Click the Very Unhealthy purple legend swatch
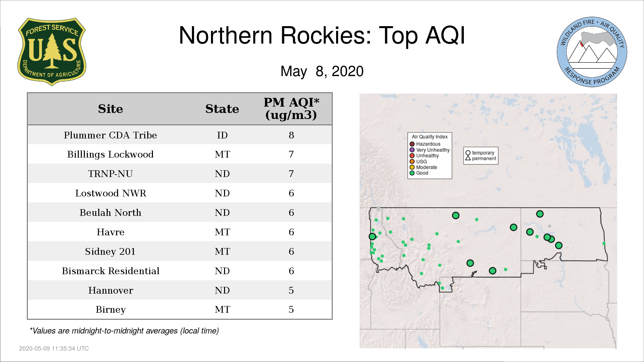This screenshot has width=644, height=362. (412, 150)
